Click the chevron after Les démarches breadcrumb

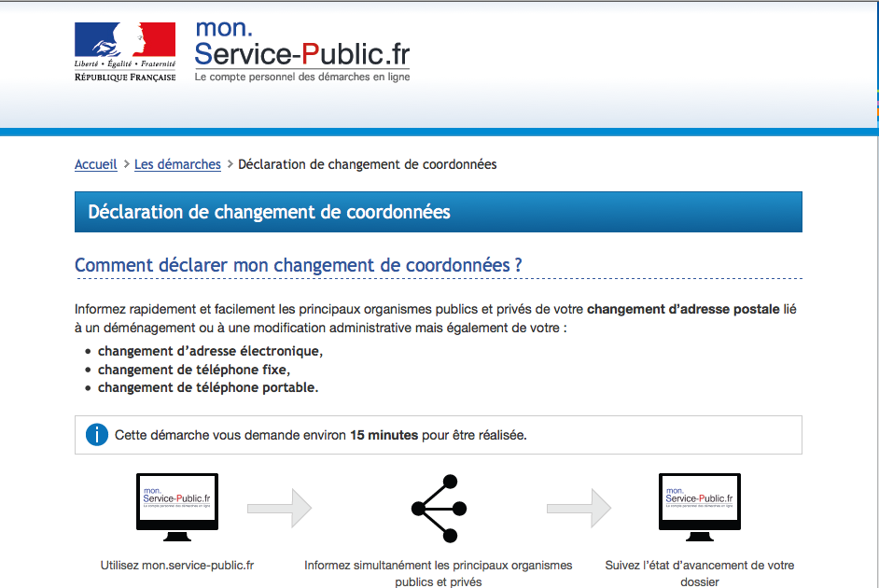pos(230,164)
